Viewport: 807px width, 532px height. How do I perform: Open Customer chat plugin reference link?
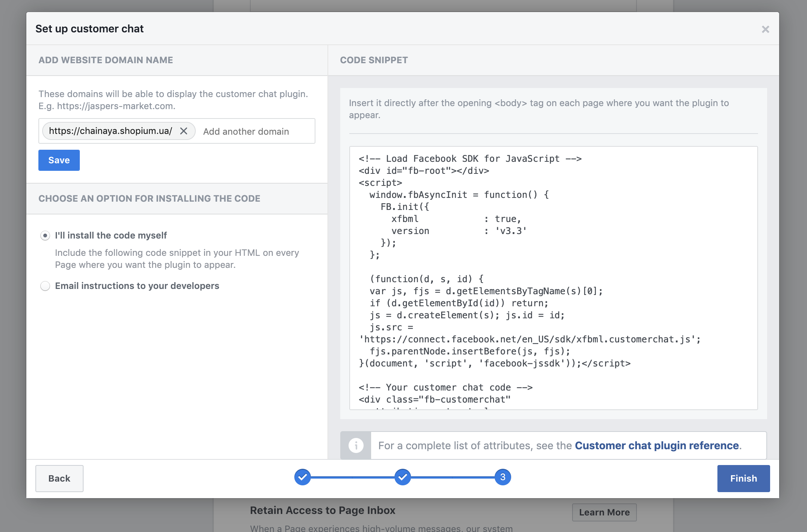pos(657,445)
